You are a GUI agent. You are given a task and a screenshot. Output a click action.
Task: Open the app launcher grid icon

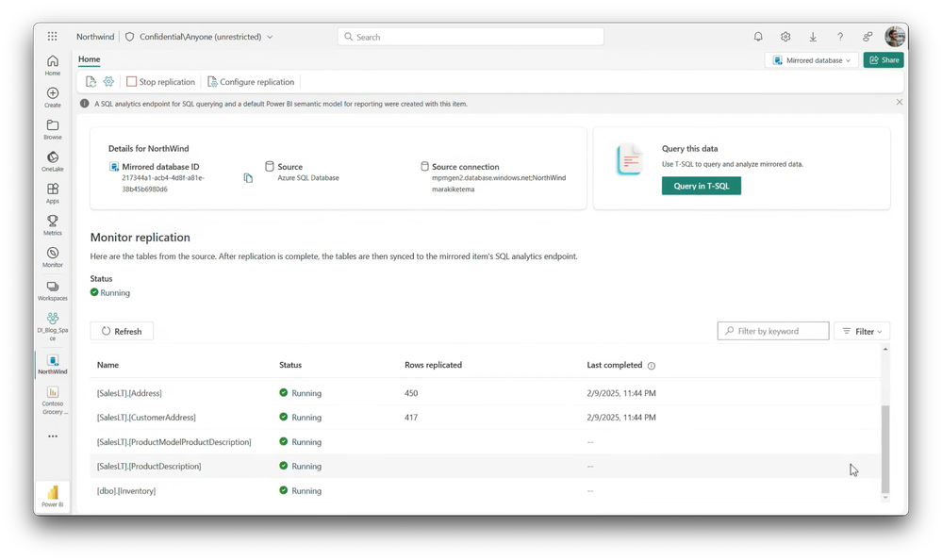(x=52, y=37)
